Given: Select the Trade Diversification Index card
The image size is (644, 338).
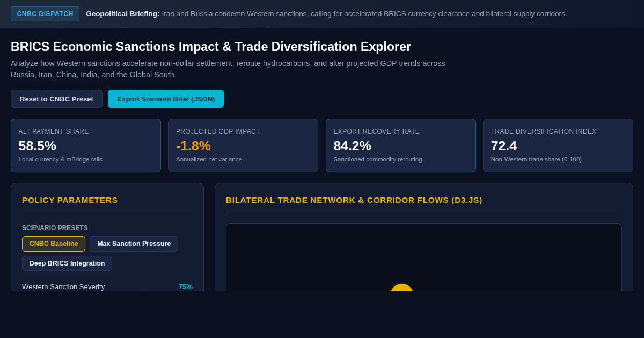Looking at the screenshot, I should click(558, 145).
